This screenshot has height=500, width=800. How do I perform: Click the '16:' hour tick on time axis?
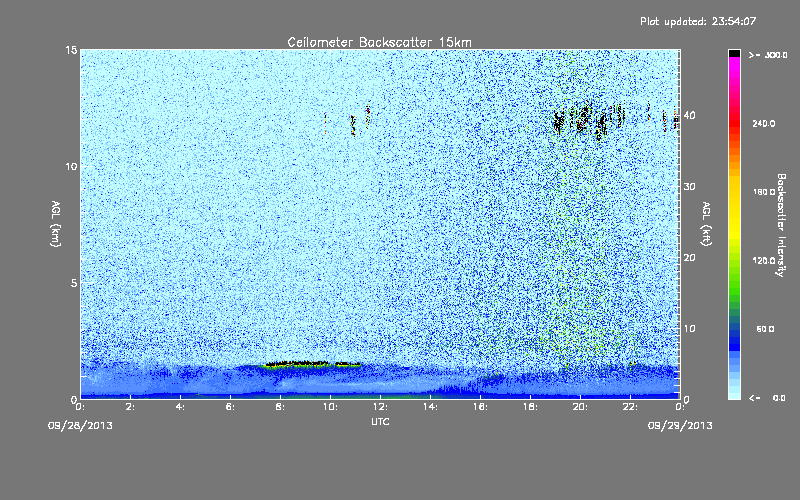480,407
